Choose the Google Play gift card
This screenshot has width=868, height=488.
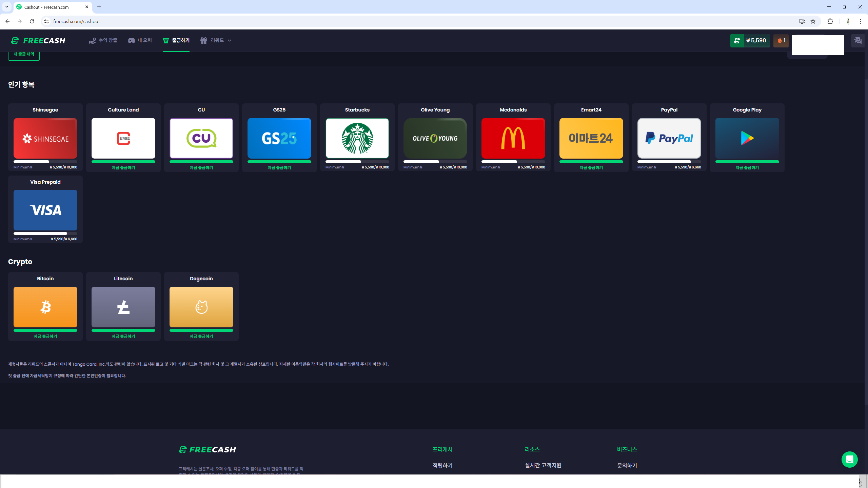(x=747, y=138)
